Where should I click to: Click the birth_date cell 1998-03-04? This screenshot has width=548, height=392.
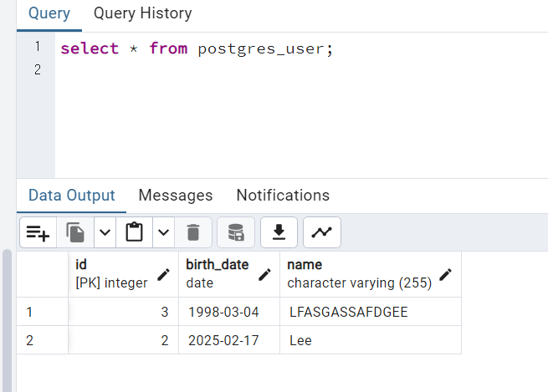click(x=228, y=312)
